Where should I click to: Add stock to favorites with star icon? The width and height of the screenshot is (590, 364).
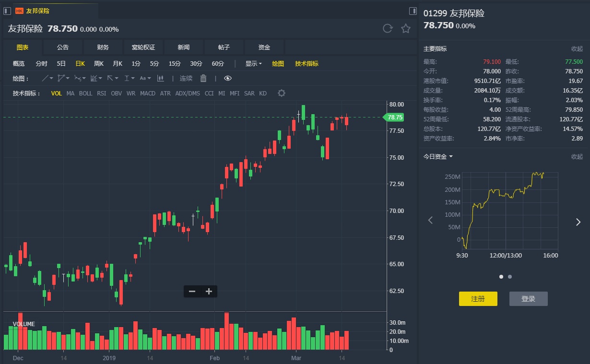pyautogui.click(x=406, y=29)
